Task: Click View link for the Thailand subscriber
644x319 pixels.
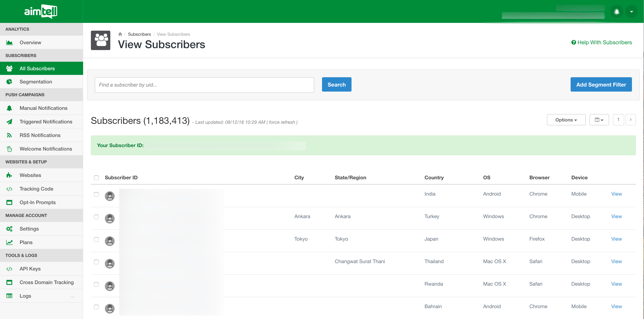Action: point(616,261)
